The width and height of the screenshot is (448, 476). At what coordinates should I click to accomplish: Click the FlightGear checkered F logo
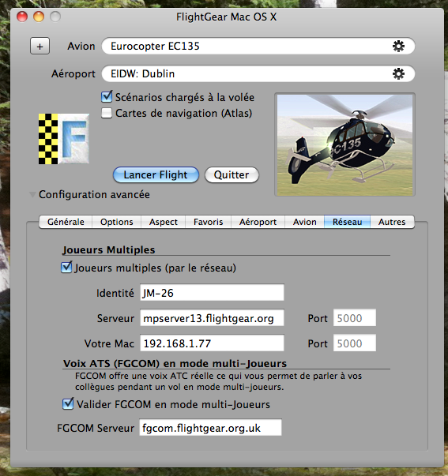[64, 139]
